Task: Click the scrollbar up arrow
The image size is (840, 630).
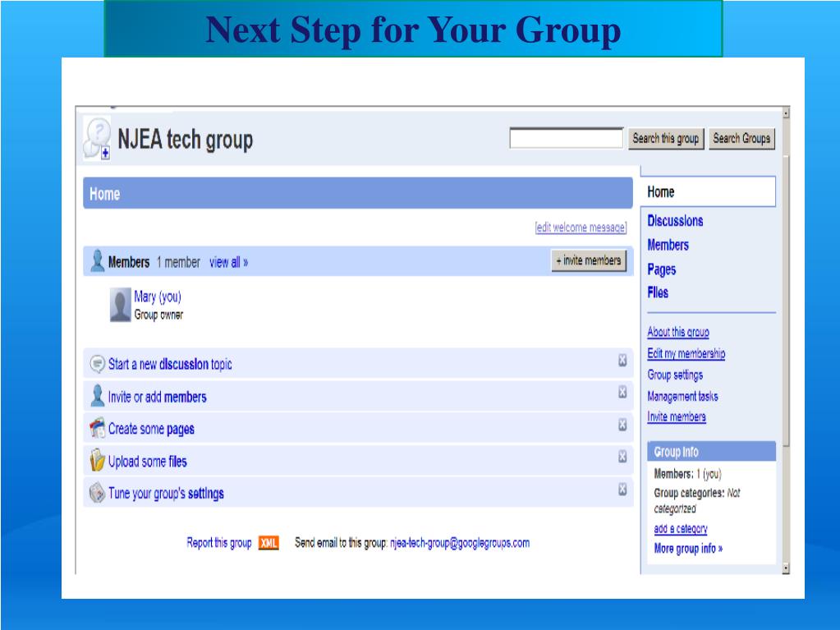Action: [786, 113]
